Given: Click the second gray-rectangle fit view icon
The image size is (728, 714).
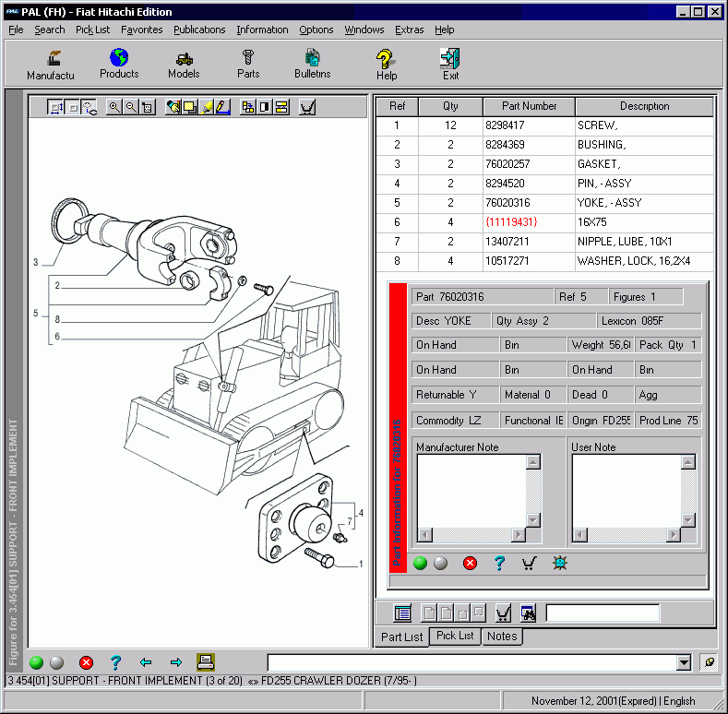Looking at the screenshot, I should (72, 108).
